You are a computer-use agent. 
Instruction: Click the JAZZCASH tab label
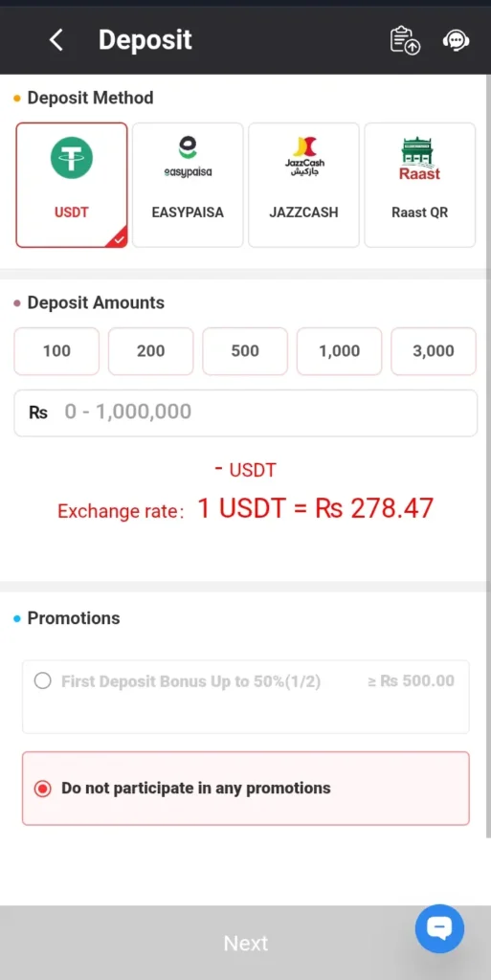pos(303,212)
